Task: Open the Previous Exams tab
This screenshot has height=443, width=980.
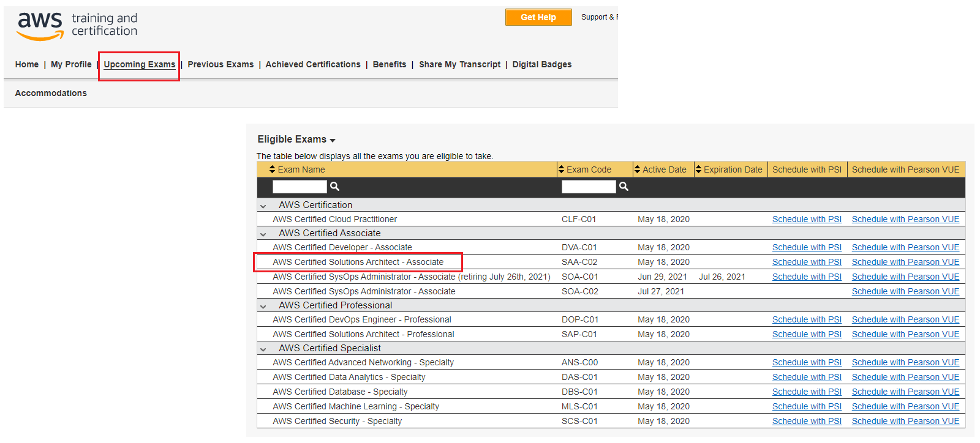Action: point(221,64)
